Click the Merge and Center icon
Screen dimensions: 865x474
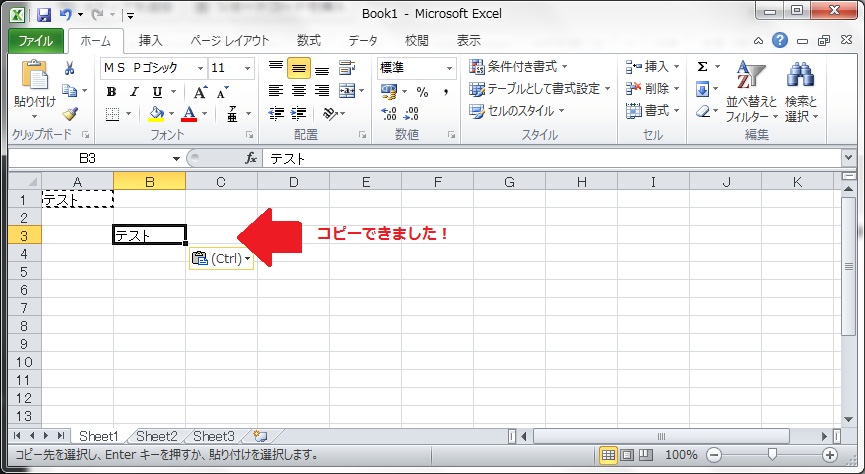pos(347,90)
